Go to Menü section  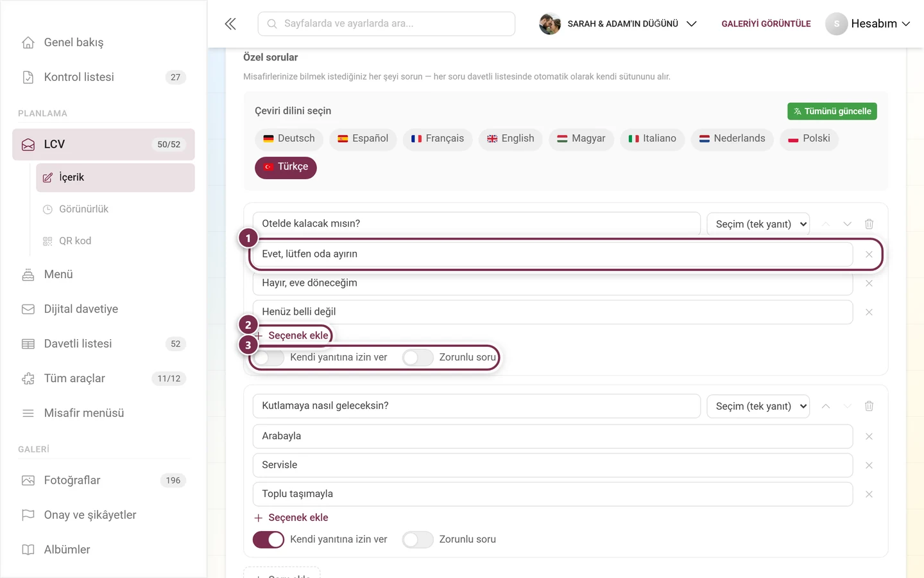[x=103, y=274]
